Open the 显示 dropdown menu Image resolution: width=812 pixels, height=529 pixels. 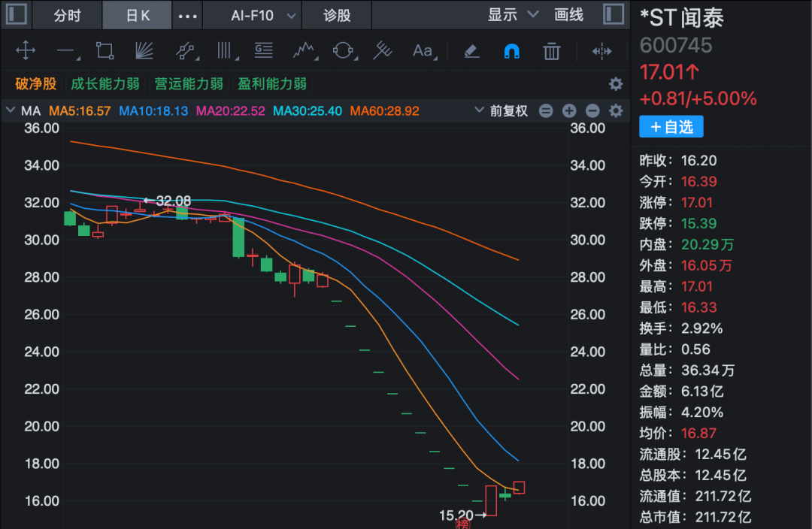coord(513,15)
